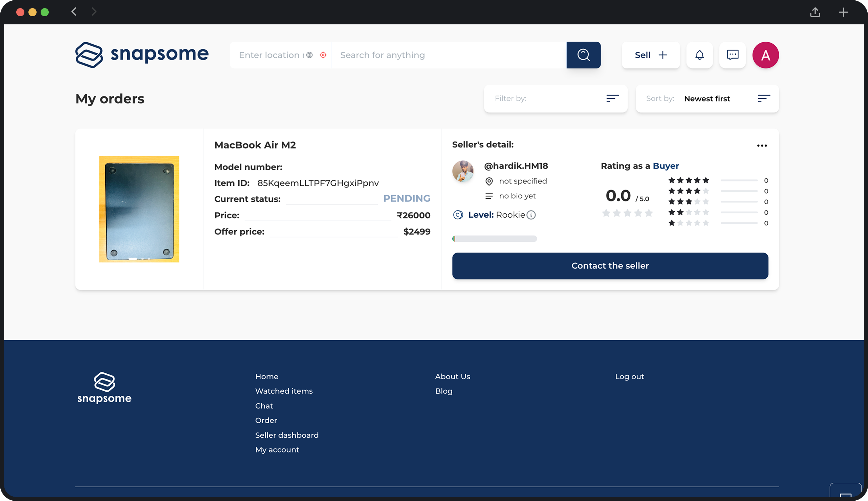Click the seller location pin icon
This screenshot has height=501, width=868.
point(489,181)
